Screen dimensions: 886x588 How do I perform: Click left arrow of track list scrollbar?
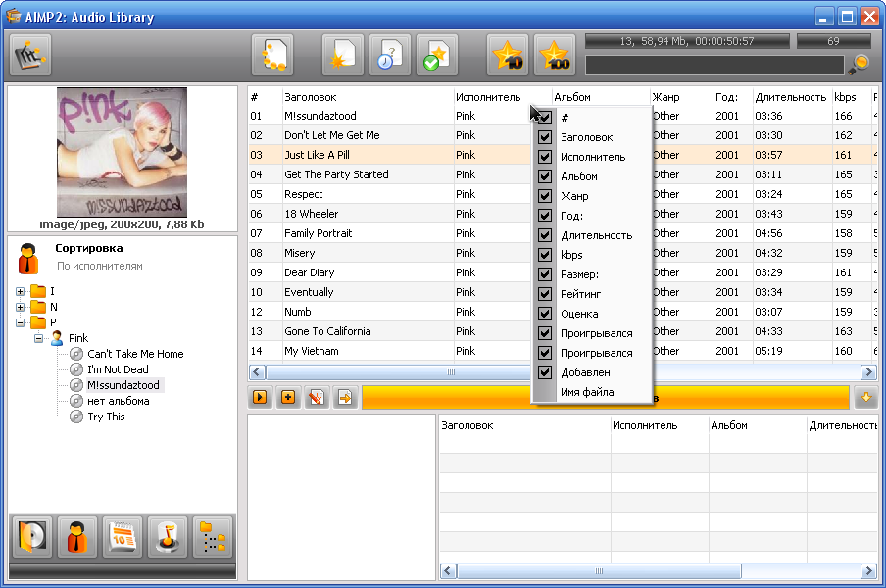pyautogui.click(x=257, y=372)
